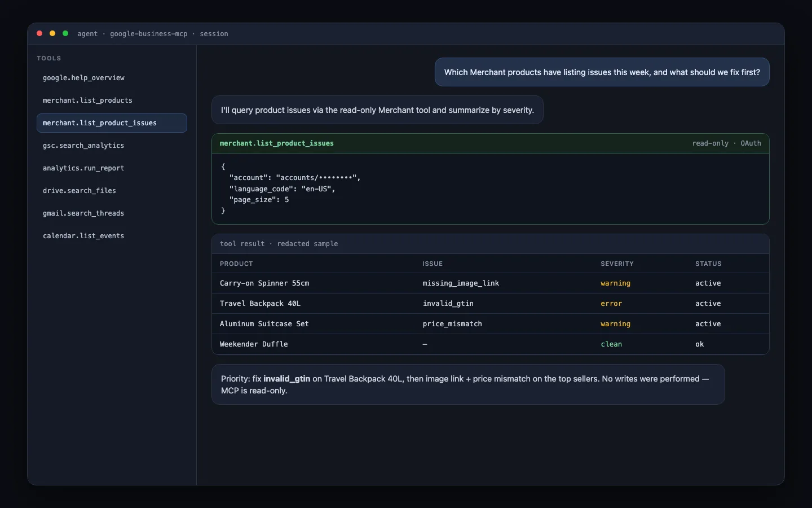Click the user question message bubble

pyautogui.click(x=602, y=72)
